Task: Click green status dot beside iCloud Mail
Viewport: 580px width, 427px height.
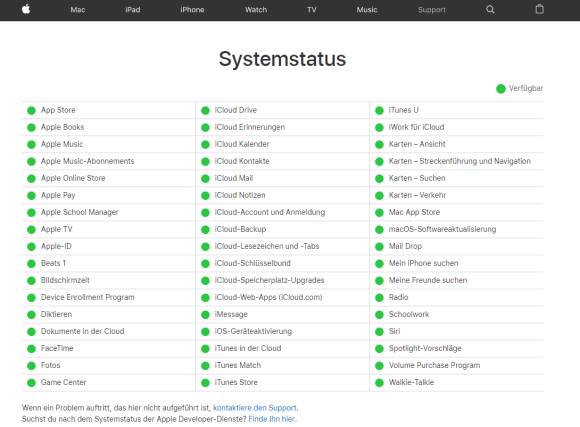Action: coord(205,178)
